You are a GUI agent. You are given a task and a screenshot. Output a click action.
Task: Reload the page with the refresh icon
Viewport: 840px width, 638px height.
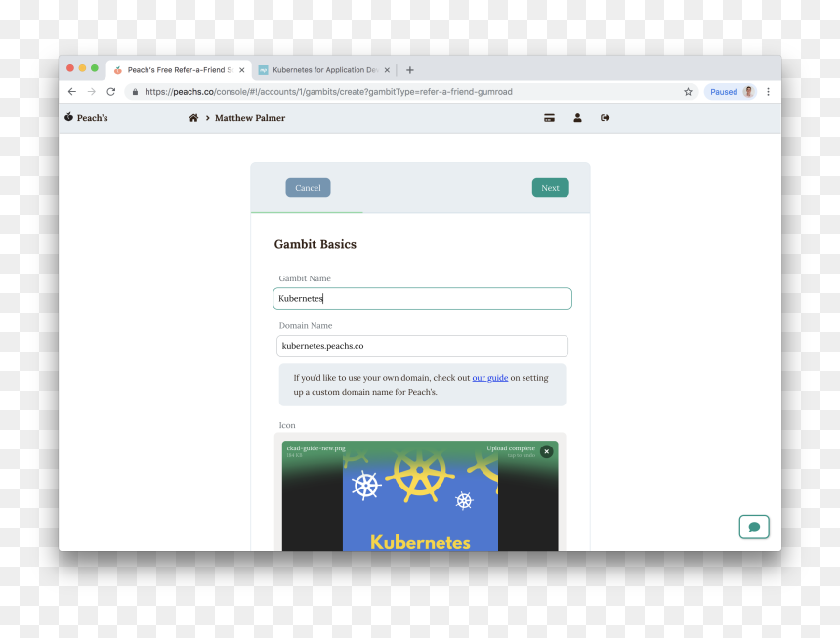click(111, 92)
